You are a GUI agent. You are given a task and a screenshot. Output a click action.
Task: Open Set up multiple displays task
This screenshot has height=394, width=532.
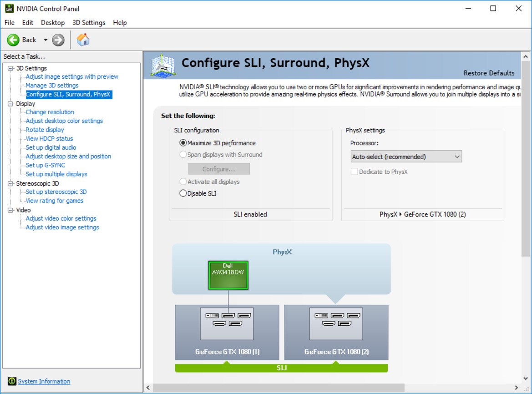(x=56, y=174)
